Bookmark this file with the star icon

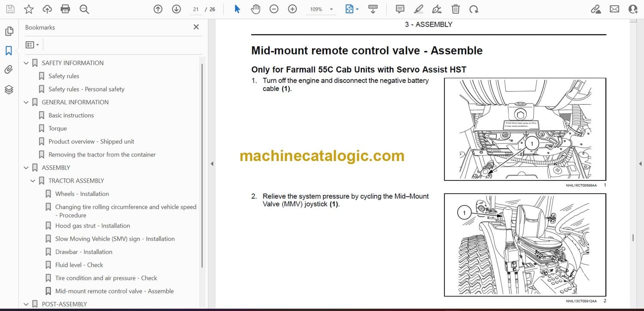click(x=29, y=9)
